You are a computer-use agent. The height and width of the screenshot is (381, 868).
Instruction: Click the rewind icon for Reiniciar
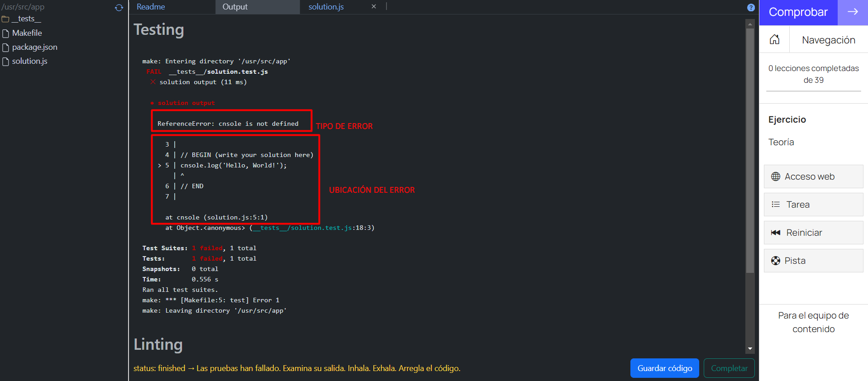pos(776,233)
